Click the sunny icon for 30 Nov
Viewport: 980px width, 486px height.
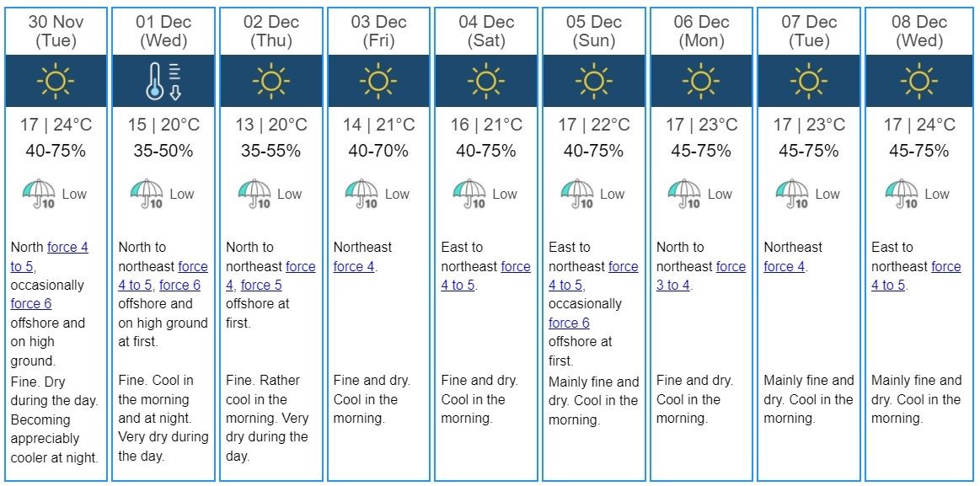coord(56,81)
